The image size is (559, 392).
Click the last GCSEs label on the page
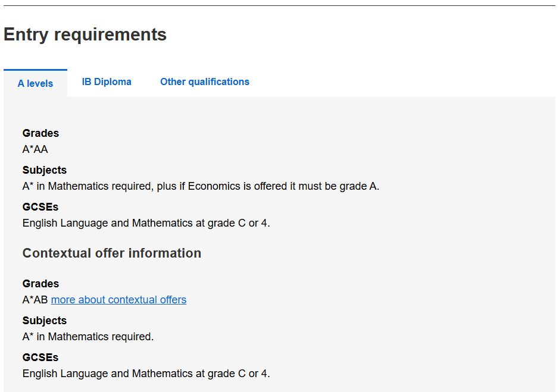tap(40, 357)
